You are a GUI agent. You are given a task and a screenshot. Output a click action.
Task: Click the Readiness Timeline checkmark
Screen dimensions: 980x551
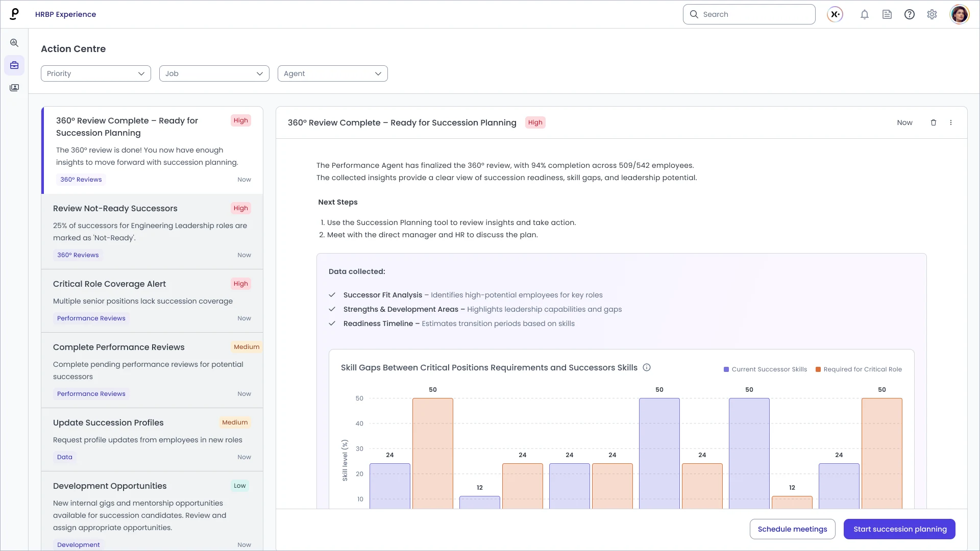332,323
